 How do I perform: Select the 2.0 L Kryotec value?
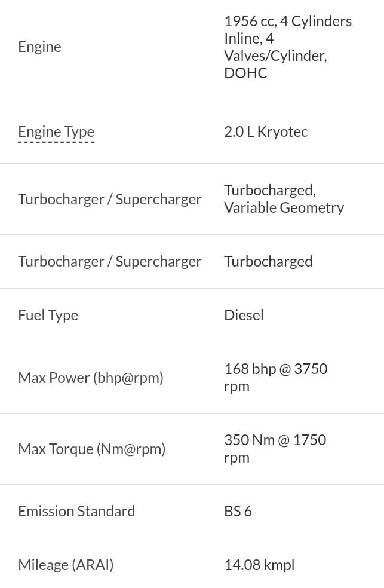tap(266, 132)
